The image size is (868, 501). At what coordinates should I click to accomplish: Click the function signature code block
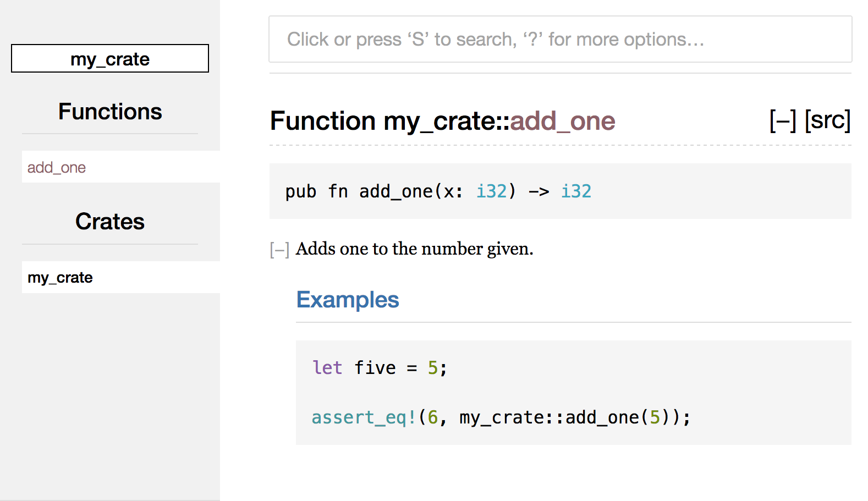560,191
